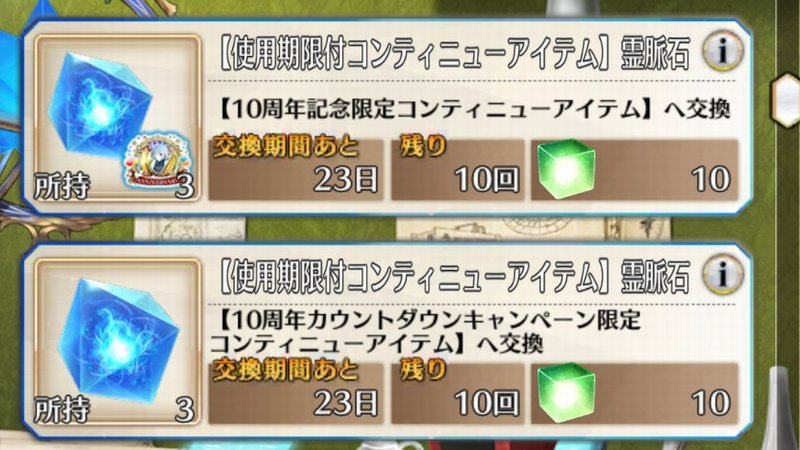
Task: Tap the plain blue 霊脈石 crystal icon
Action: (x=117, y=342)
